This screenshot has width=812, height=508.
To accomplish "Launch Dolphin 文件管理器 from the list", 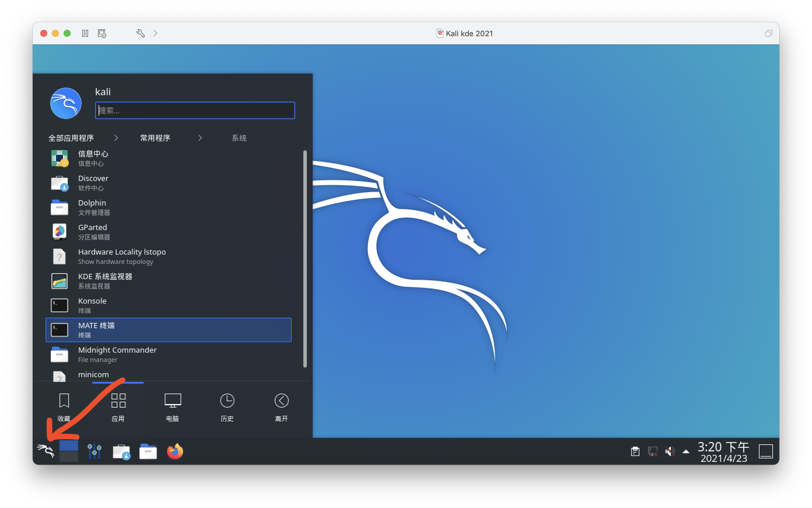I will point(169,207).
